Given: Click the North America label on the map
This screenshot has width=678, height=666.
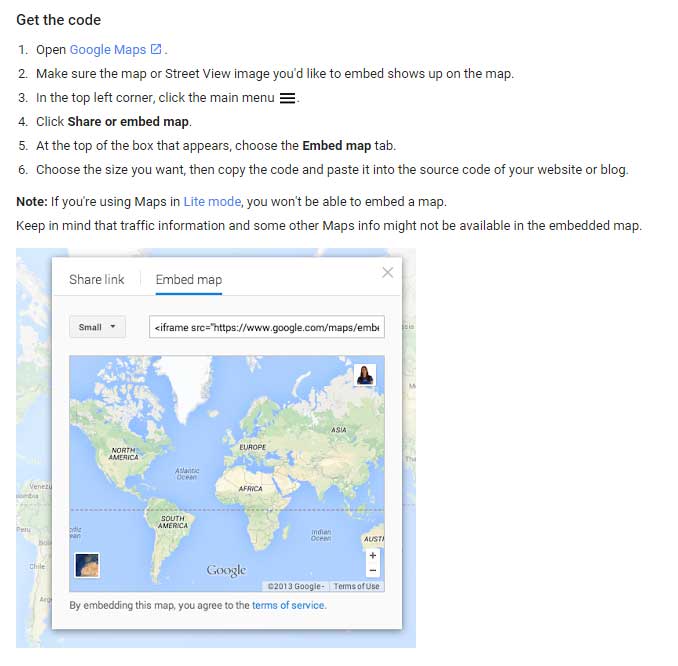Looking at the screenshot, I should point(123,454).
